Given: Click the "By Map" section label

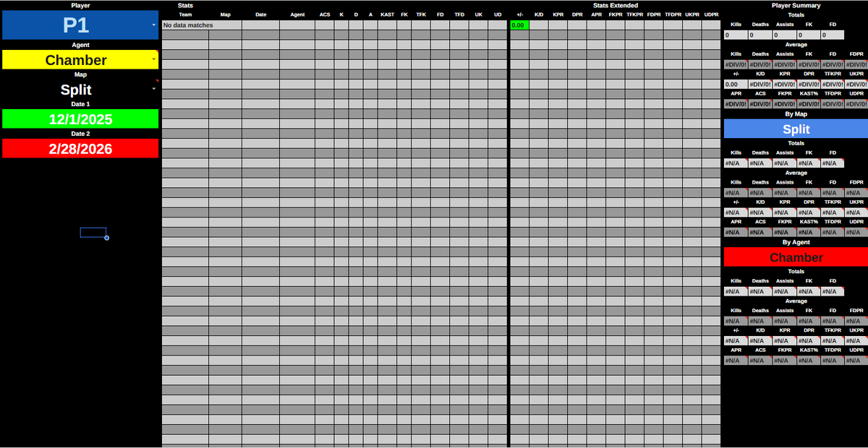Looking at the screenshot, I should pyautogui.click(x=796, y=114).
